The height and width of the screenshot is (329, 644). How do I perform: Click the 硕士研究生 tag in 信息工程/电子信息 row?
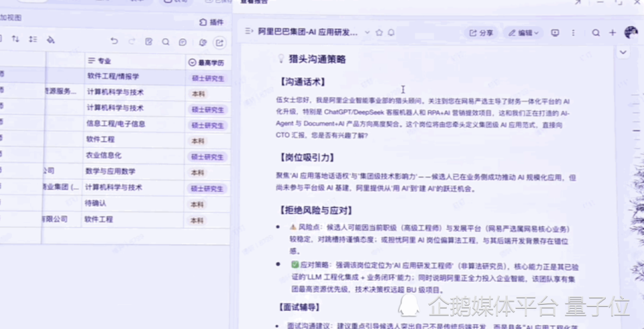(208, 125)
